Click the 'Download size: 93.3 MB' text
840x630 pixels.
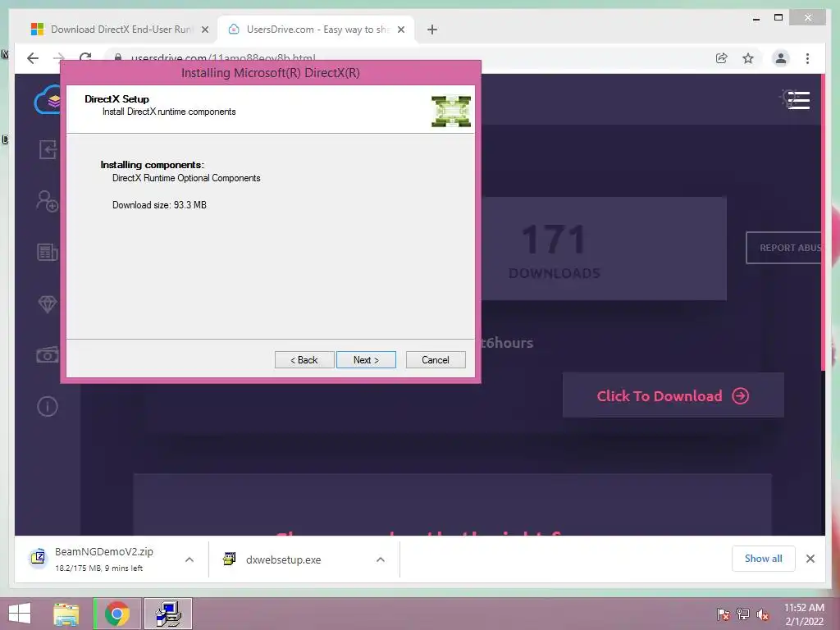(x=159, y=204)
